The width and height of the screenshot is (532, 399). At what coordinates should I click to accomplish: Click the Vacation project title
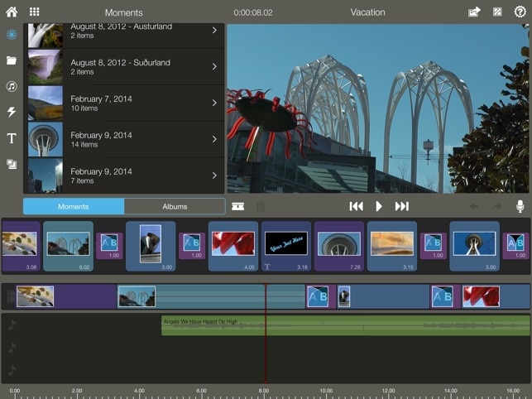tap(367, 12)
